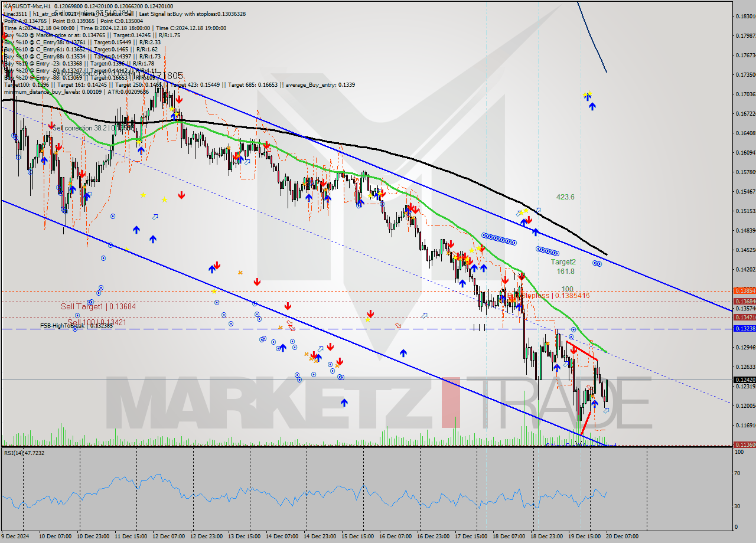
Task: Select the '161.8' Fibonacci level label
Action: [x=565, y=271]
